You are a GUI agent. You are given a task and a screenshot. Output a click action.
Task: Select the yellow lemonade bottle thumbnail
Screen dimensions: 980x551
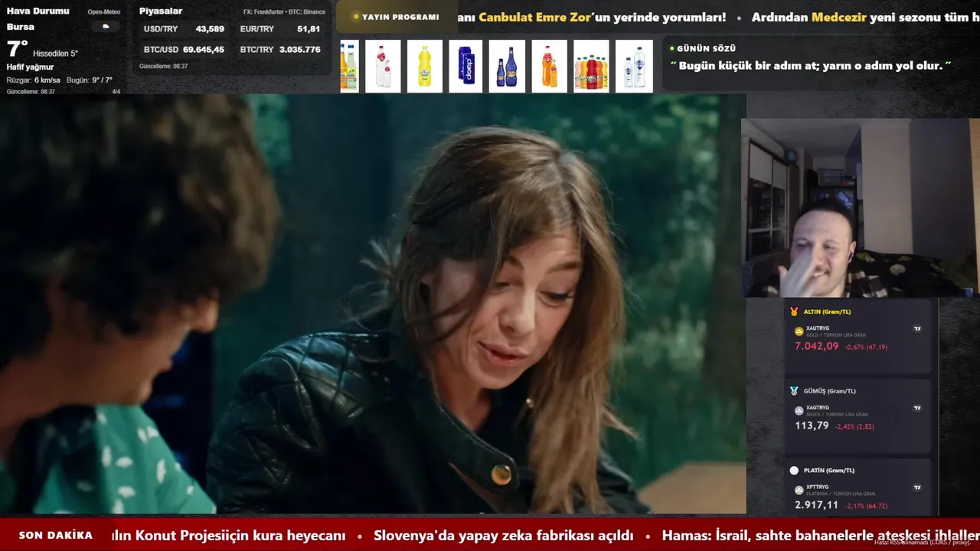coord(425,67)
